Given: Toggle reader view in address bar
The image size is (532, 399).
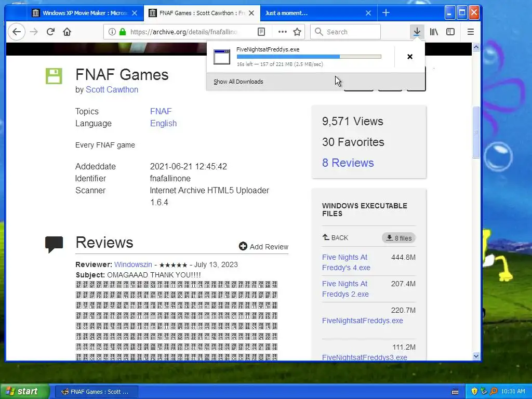Looking at the screenshot, I should (x=261, y=32).
